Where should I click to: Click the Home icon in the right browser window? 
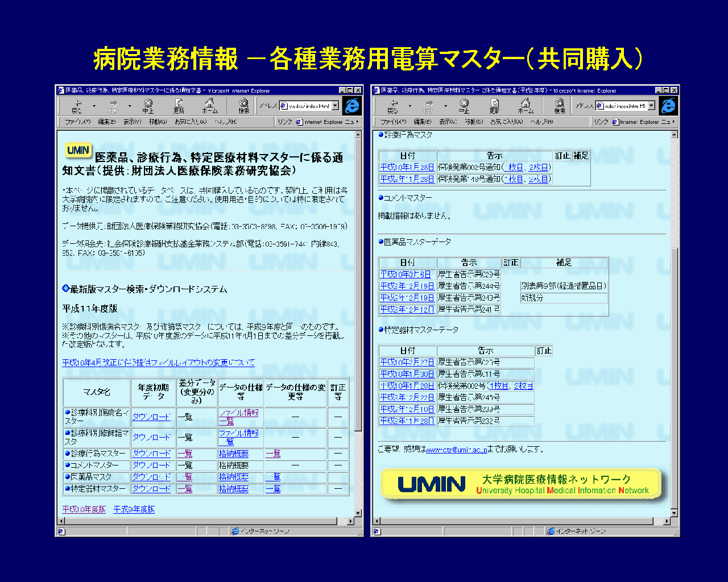tap(526, 106)
